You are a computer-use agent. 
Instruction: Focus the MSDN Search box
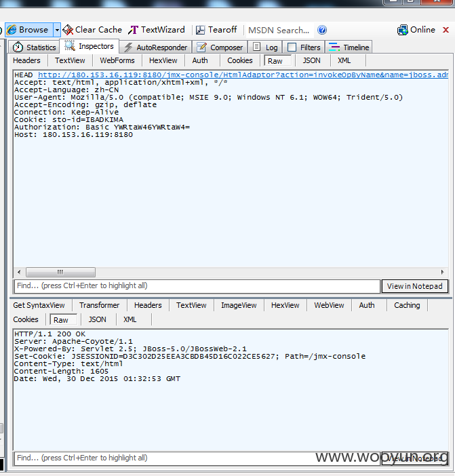click(x=279, y=30)
